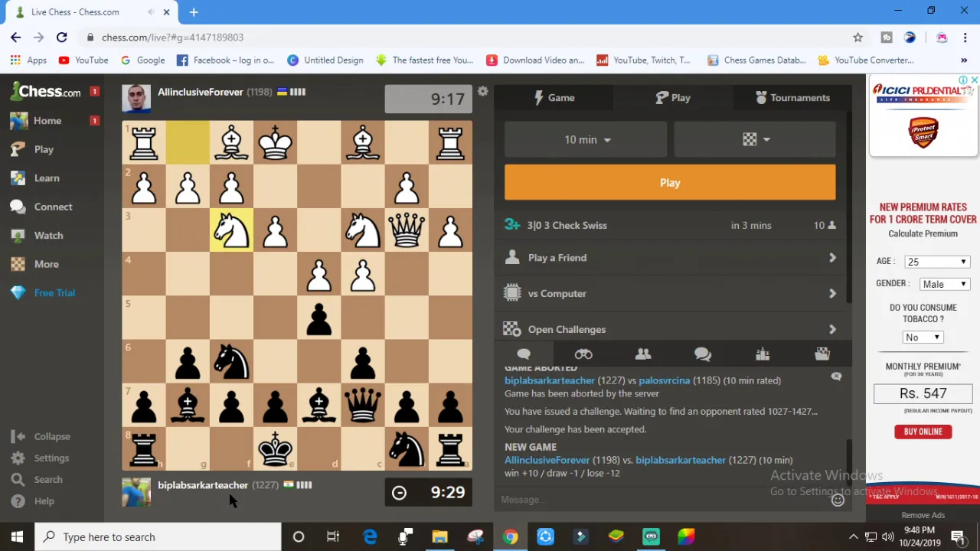This screenshot has height=551, width=980.
Task: Open biplabsarkarteacher profile name below board
Action: click(203, 485)
